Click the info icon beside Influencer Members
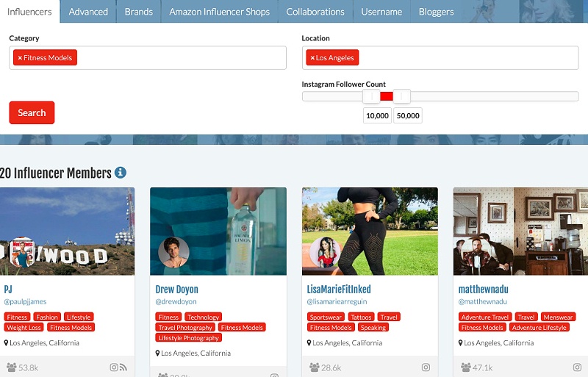The image size is (588, 377). (121, 173)
